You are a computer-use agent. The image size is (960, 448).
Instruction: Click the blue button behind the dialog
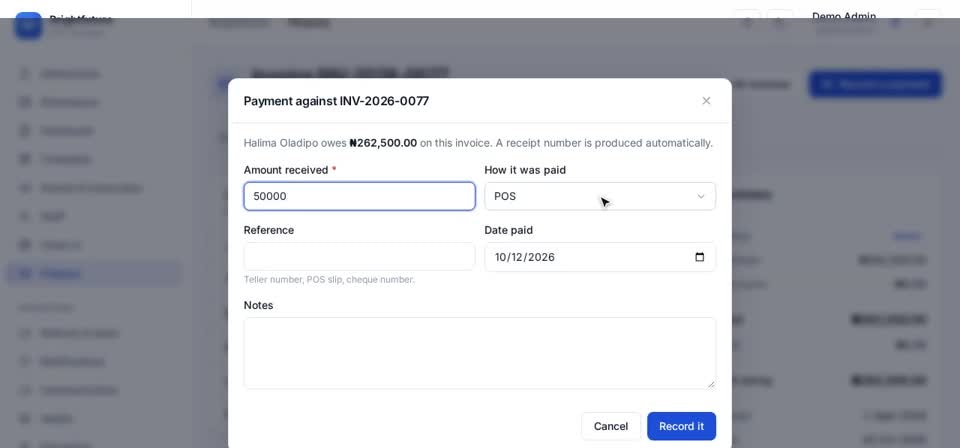pyautogui.click(x=875, y=84)
